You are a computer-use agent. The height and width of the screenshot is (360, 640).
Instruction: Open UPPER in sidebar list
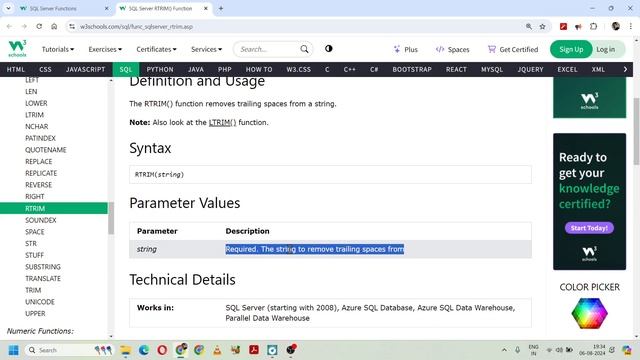35,313
